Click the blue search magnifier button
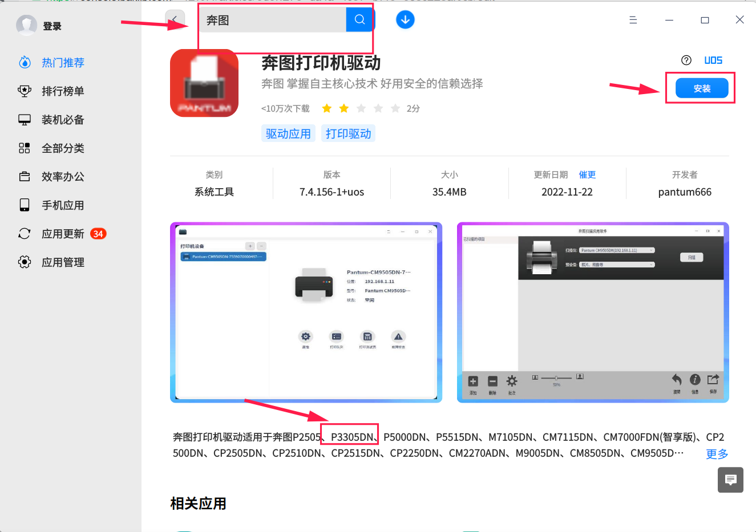This screenshot has width=756, height=532. (359, 20)
